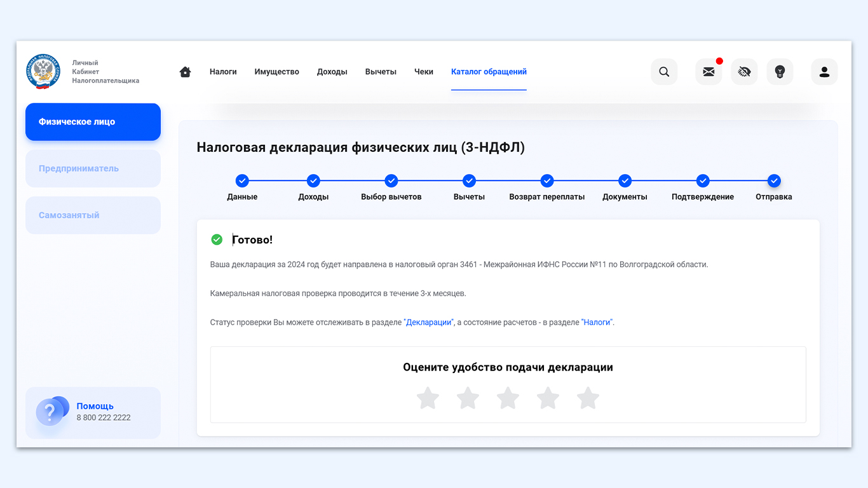Image resolution: width=868 pixels, height=488 pixels.
Task: Switch to Самозанятый profile
Action: tap(93, 215)
